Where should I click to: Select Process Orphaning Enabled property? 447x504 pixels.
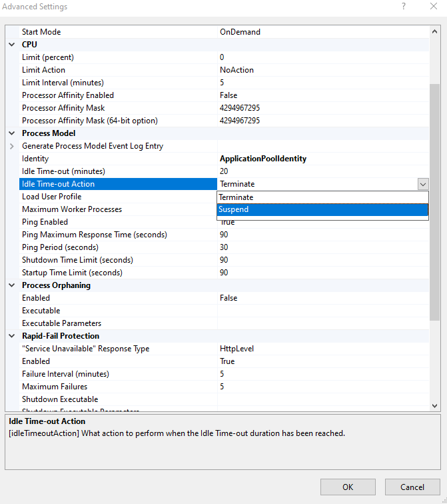(x=36, y=298)
